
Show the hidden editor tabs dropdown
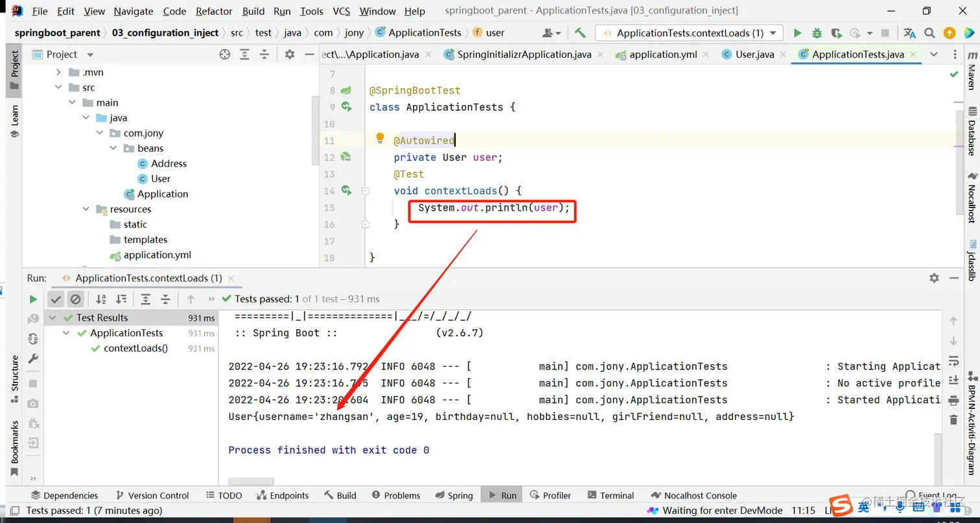933,54
